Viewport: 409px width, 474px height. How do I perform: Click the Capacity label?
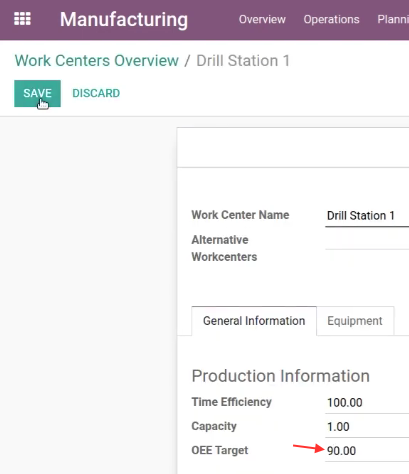pos(214,426)
